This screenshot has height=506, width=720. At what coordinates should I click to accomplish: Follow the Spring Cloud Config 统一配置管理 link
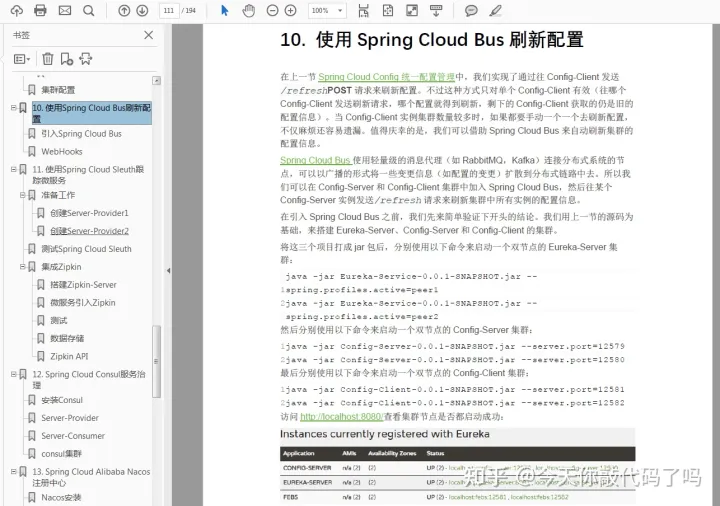point(387,77)
